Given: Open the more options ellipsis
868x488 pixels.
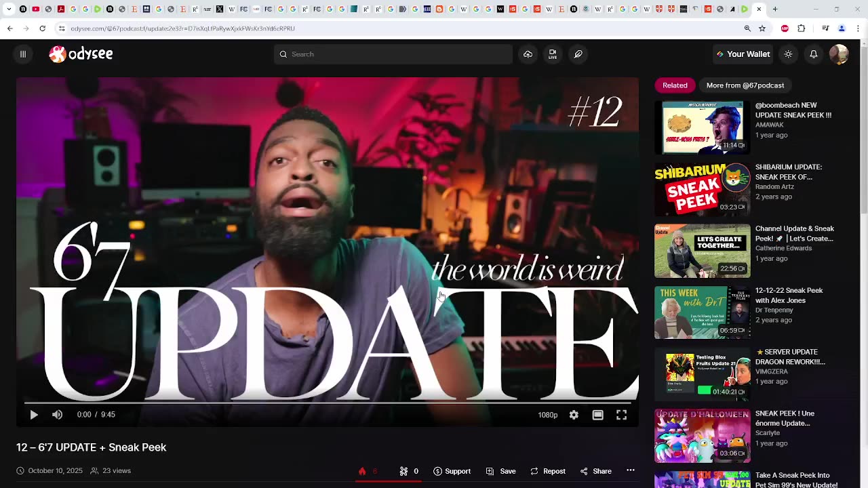Looking at the screenshot, I should pyautogui.click(x=631, y=471).
